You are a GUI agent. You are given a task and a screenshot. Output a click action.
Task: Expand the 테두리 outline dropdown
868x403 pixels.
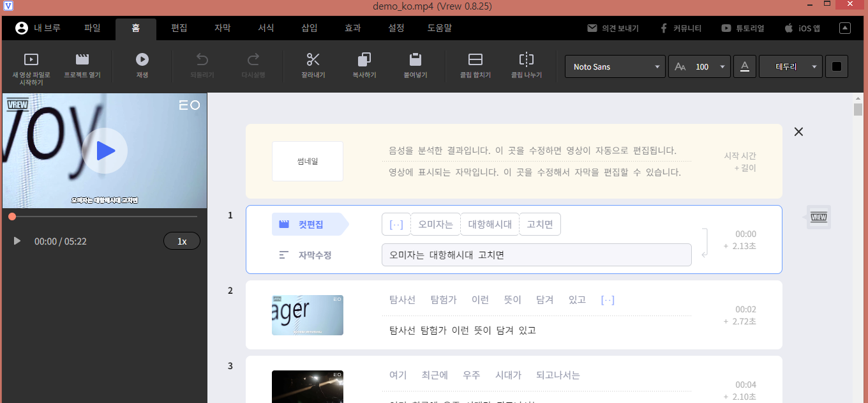coord(791,66)
